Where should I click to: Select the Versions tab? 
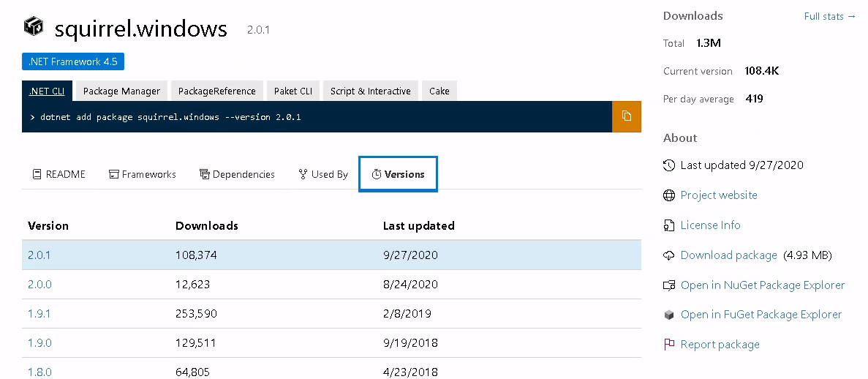[x=398, y=175]
